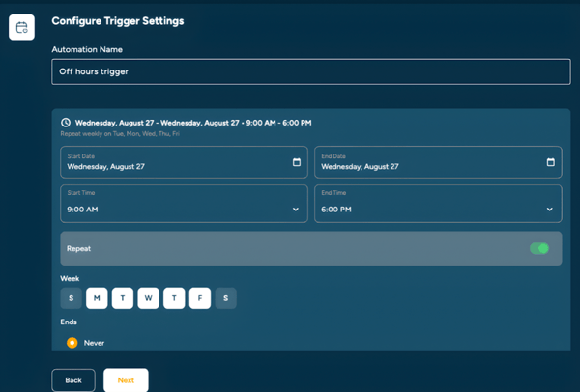Click the 'Repeat weekly on' summary text

pyautogui.click(x=119, y=134)
